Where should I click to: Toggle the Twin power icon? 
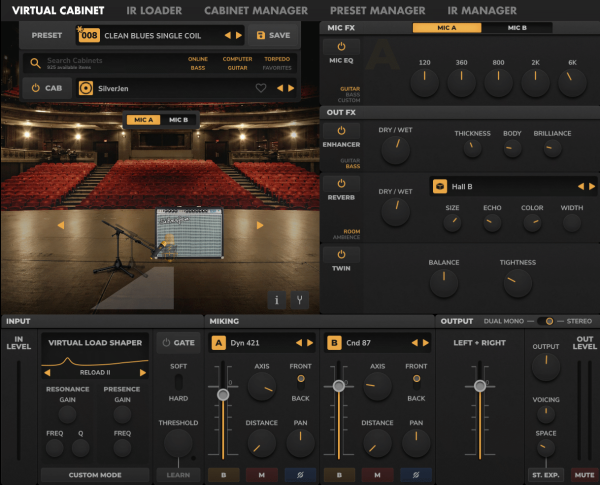pos(342,255)
